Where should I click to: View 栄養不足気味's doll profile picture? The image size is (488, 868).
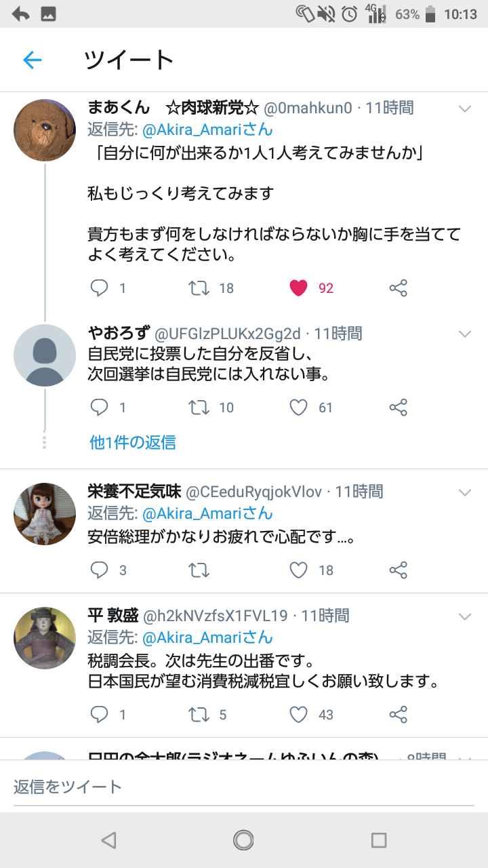coord(45,513)
